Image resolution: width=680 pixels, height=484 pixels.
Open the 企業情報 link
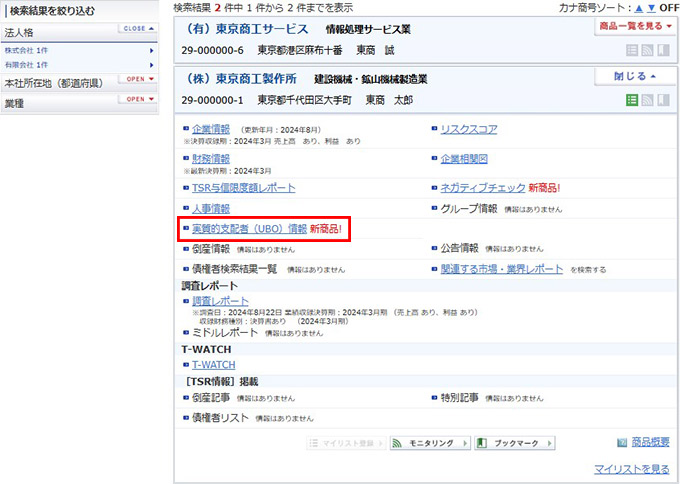(x=211, y=129)
